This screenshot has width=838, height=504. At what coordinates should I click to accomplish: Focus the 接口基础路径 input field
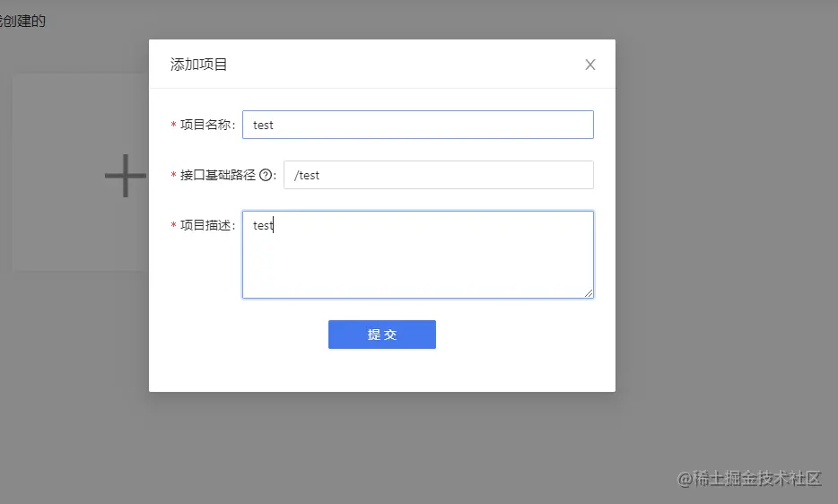point(438,175)
